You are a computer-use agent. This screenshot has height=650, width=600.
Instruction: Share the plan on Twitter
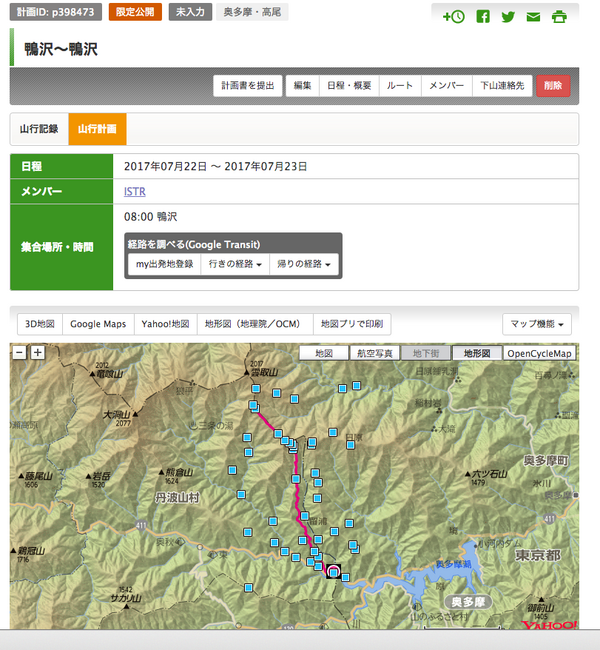[508, 17]
